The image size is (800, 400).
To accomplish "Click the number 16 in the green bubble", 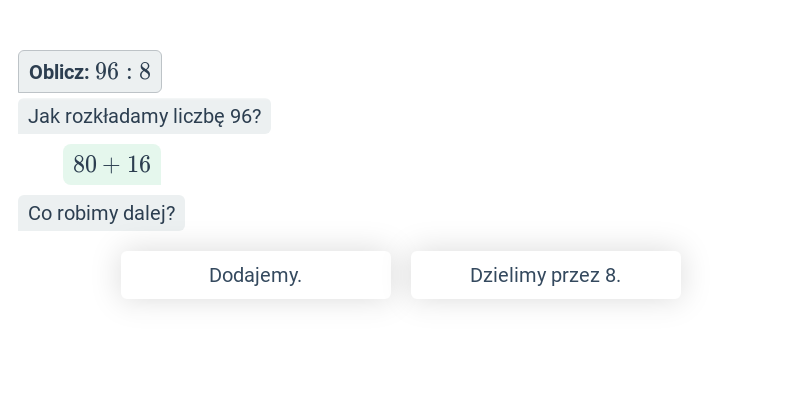I will click(x=139, y=164).
